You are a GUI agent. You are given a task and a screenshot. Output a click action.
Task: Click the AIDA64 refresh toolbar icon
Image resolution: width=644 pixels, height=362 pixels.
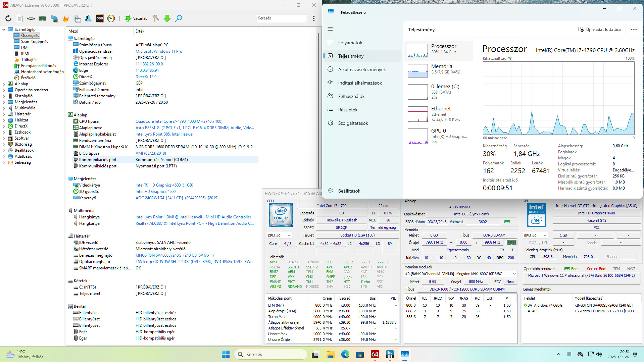(x=8, y=18)
